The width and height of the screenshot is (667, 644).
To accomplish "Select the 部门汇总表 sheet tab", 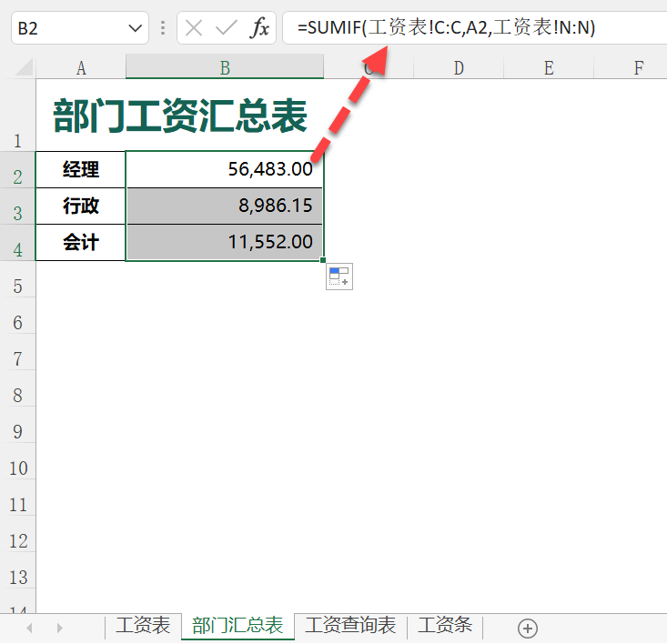I will (x=237, y=625).
